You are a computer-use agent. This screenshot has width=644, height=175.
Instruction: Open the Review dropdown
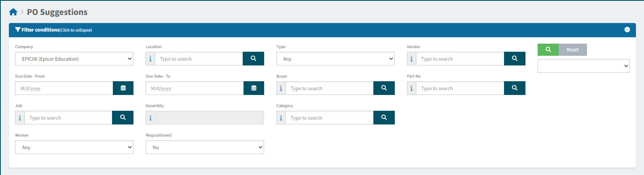coord(74,147)
